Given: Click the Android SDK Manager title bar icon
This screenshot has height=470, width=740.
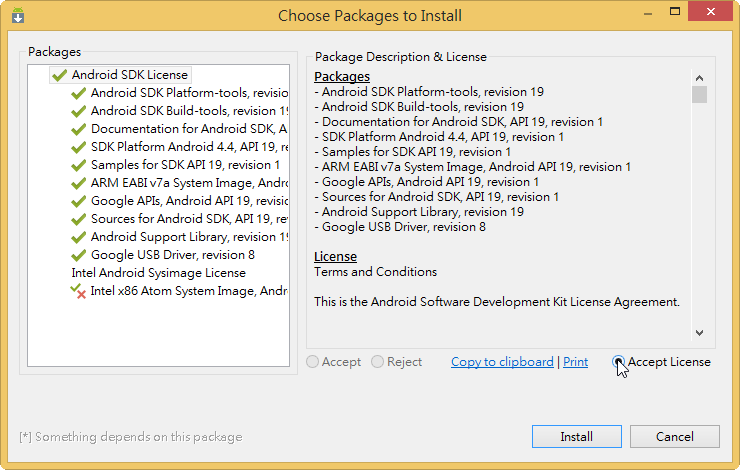Looking at the screenshot, I should [x=18, y=15].
